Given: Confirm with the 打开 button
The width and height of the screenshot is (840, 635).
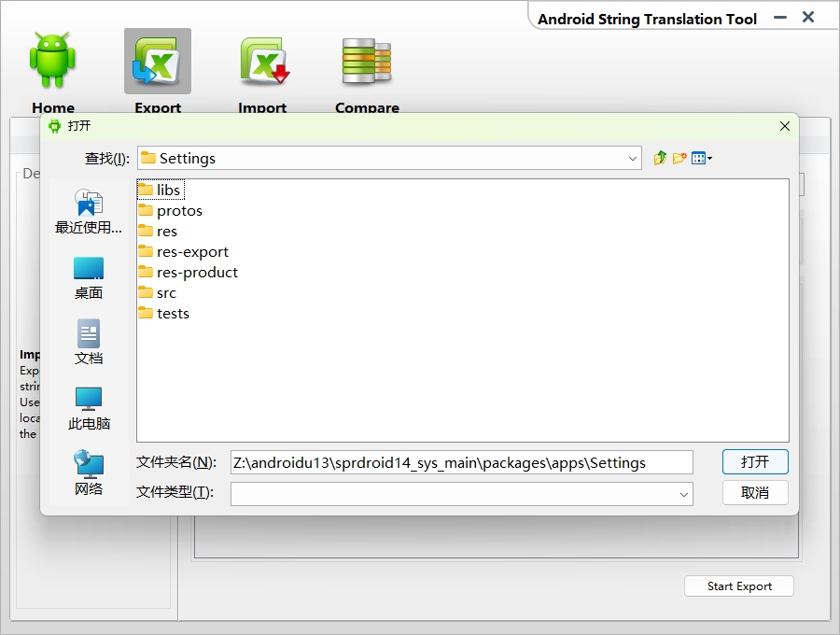Looking at the screenshot, I should coord(755,462).
